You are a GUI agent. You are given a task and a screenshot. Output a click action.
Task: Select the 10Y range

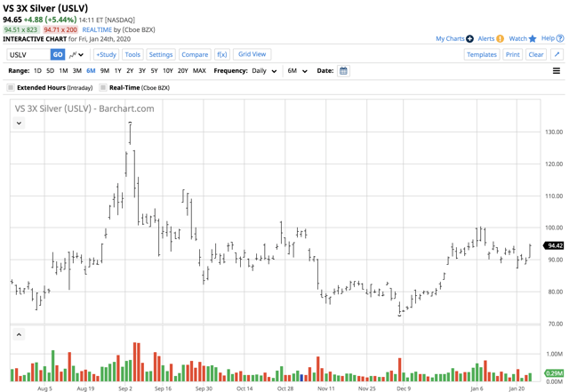[x=168, y=71]
